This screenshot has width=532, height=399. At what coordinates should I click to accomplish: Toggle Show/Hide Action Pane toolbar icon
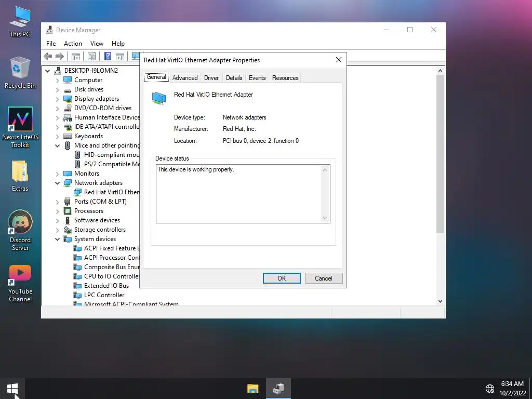[120, 56]
